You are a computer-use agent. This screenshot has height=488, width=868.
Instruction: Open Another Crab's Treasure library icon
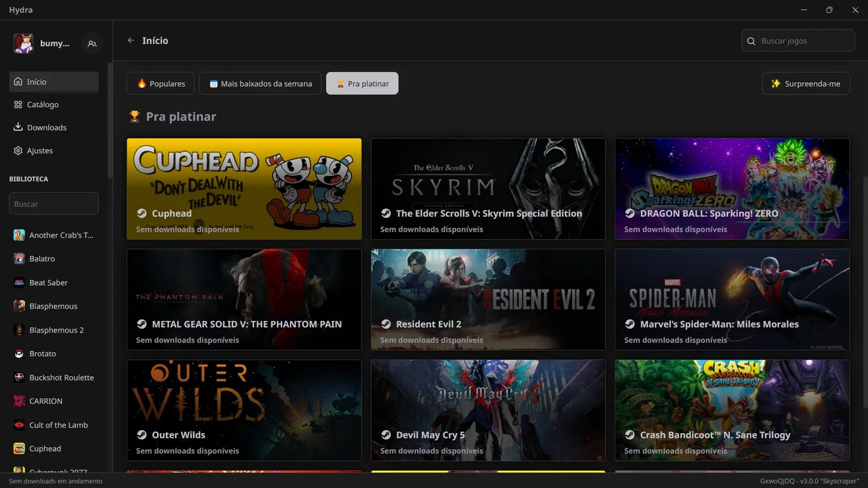pyautogui.click(x=19, y=235)
